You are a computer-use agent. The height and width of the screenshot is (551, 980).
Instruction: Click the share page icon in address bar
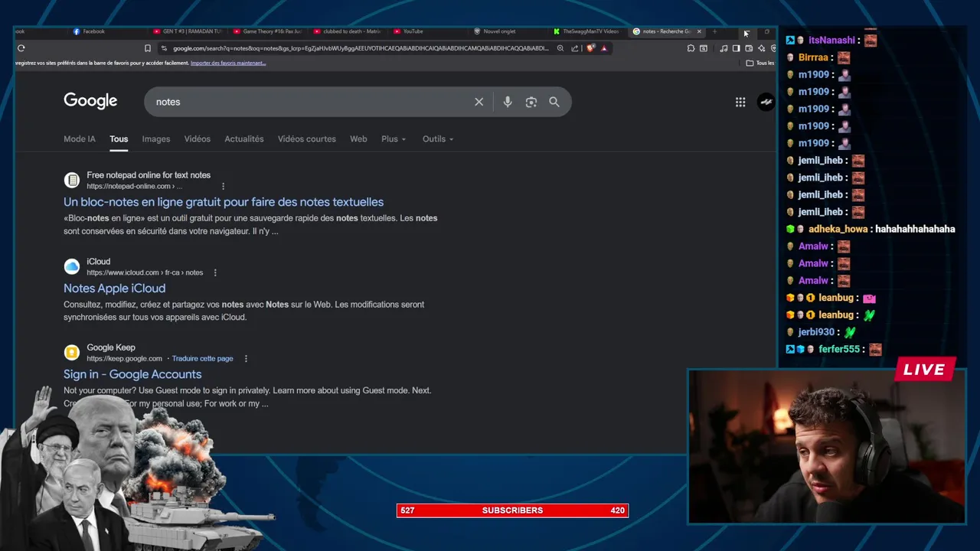tap(574, 48)
